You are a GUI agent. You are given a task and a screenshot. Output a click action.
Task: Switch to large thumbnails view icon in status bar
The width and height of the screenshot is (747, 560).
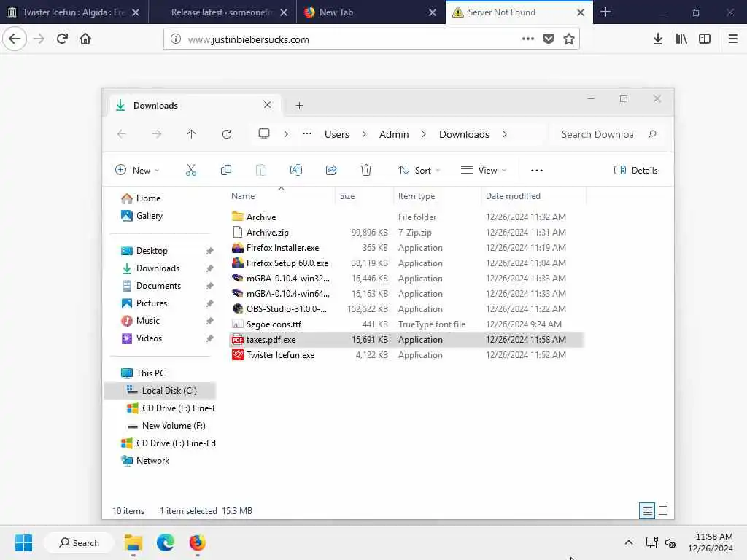662,511
